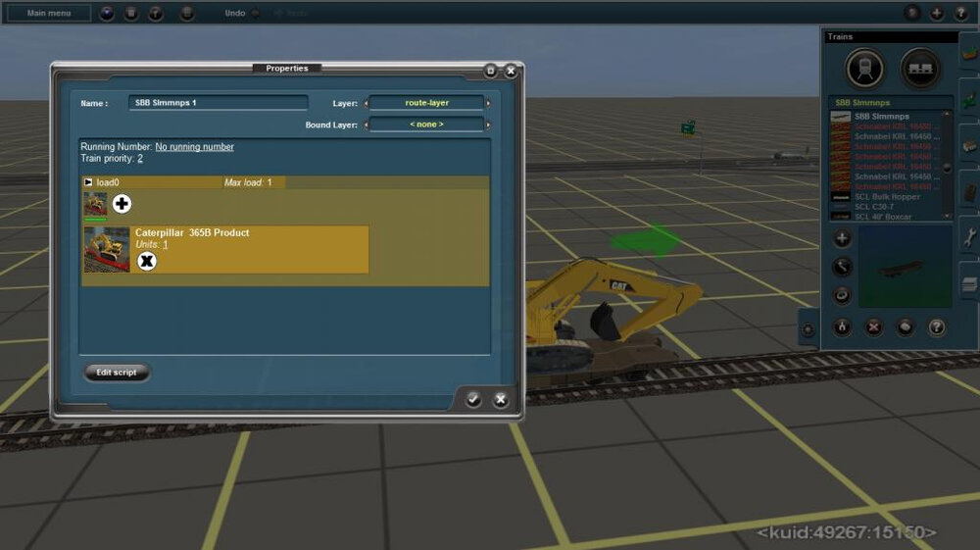This screenshot has height=550, width=980.
Task: Click the left arrow of Layer selector
Action: pos(366,103)
